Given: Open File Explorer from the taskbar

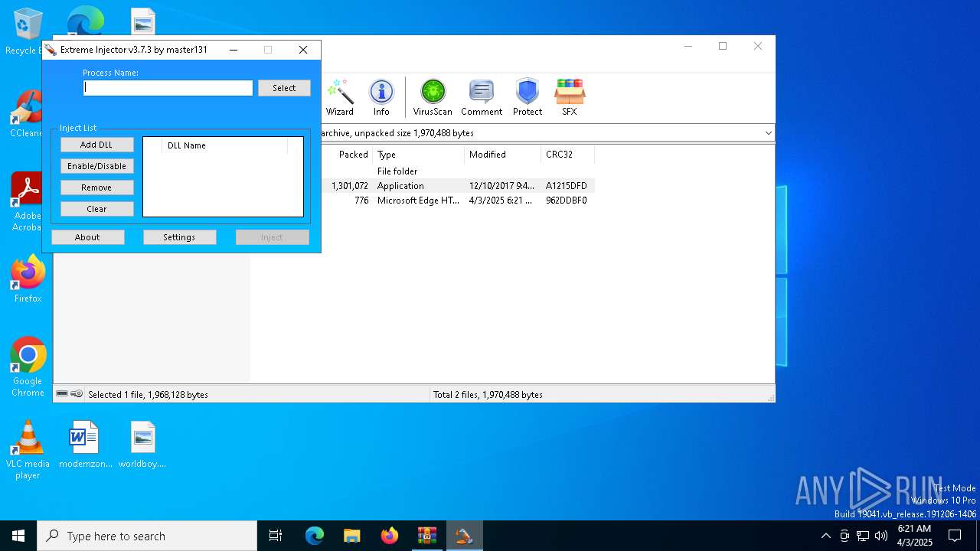Looking at the screenshot, I should [351, 536].
